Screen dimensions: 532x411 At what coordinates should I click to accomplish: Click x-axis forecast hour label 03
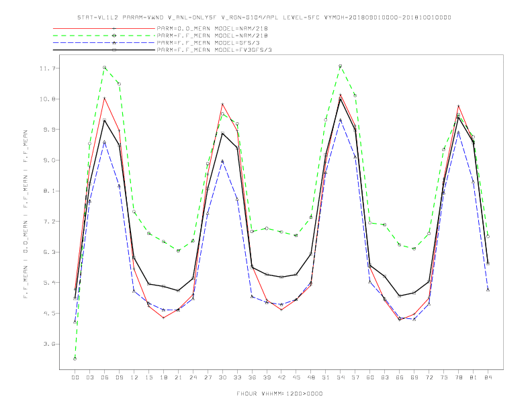click(89, 377)
